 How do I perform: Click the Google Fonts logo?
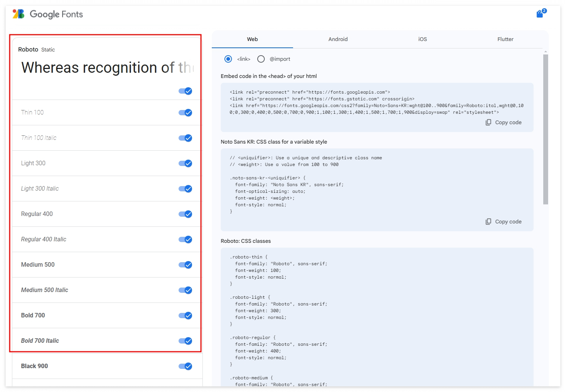(48, 14)
